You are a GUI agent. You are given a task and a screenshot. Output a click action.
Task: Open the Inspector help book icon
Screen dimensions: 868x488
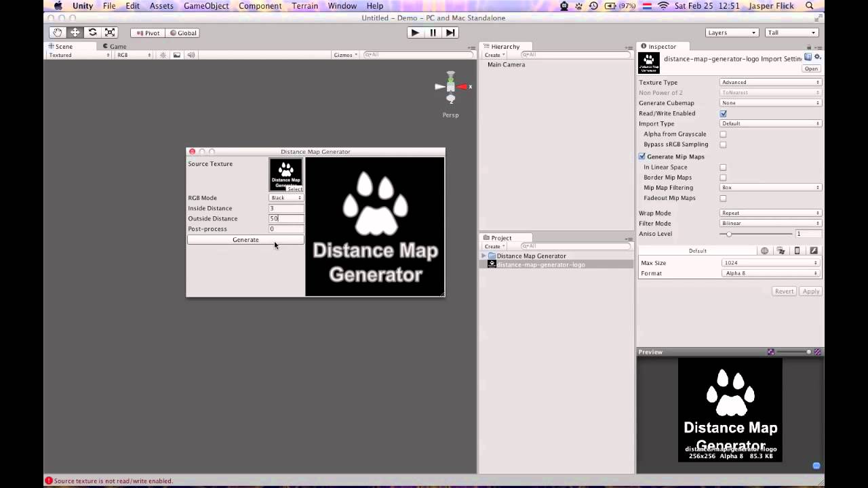[x=808, y=58]
